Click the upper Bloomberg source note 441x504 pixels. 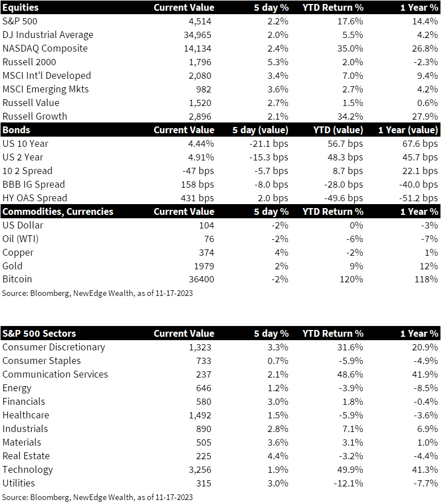point(97,293)
